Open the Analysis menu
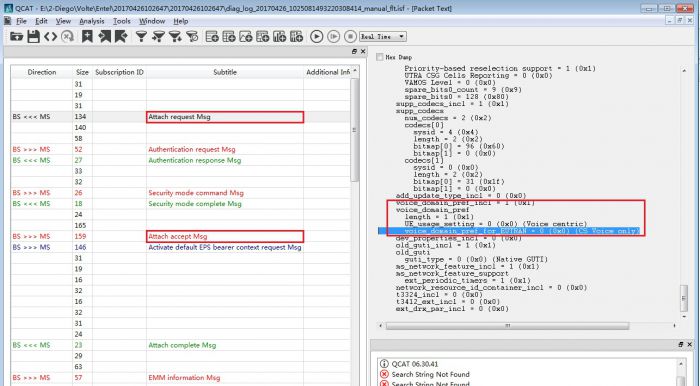700x386 pixels. point(92,21)
